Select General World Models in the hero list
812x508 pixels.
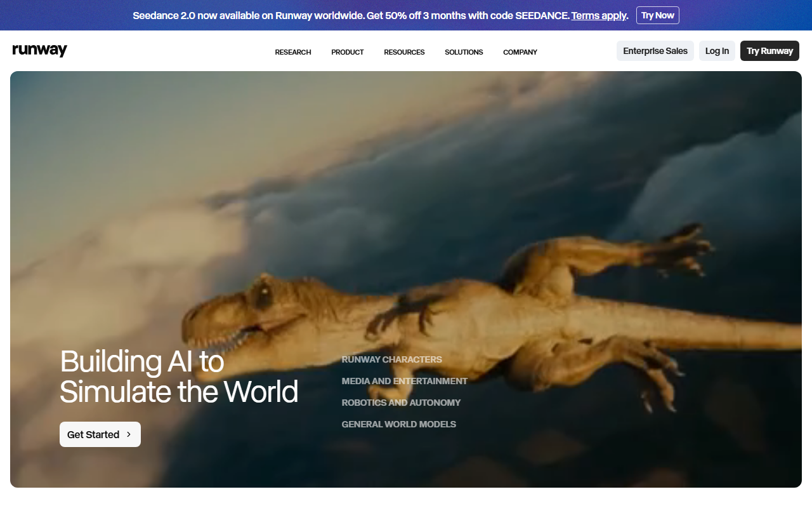point(398,424)
